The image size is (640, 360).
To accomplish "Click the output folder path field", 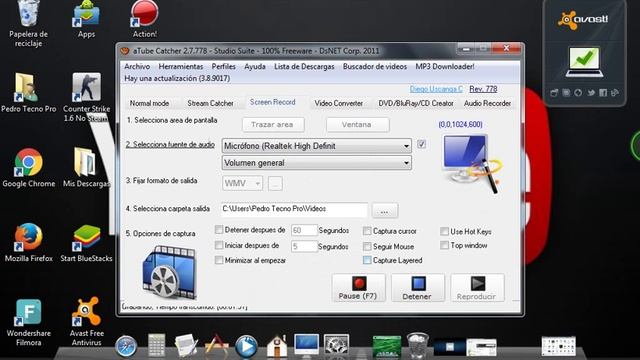I will click(294, 209).
